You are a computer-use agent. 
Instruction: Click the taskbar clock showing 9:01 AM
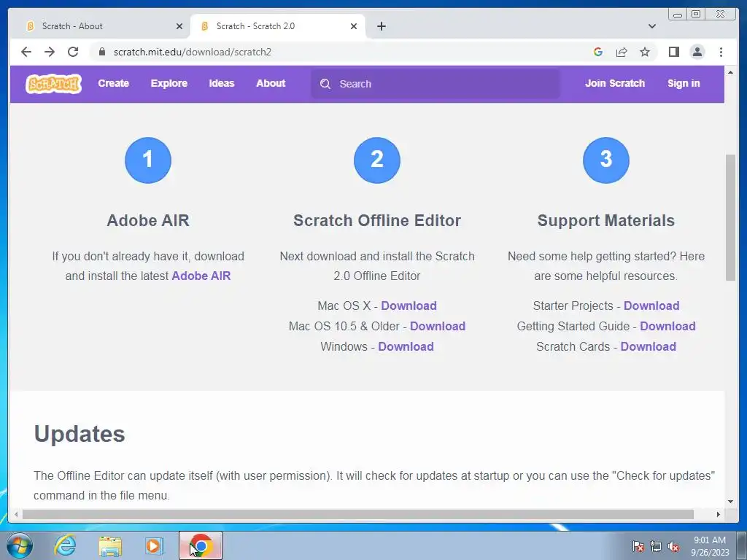click(710, 546)
